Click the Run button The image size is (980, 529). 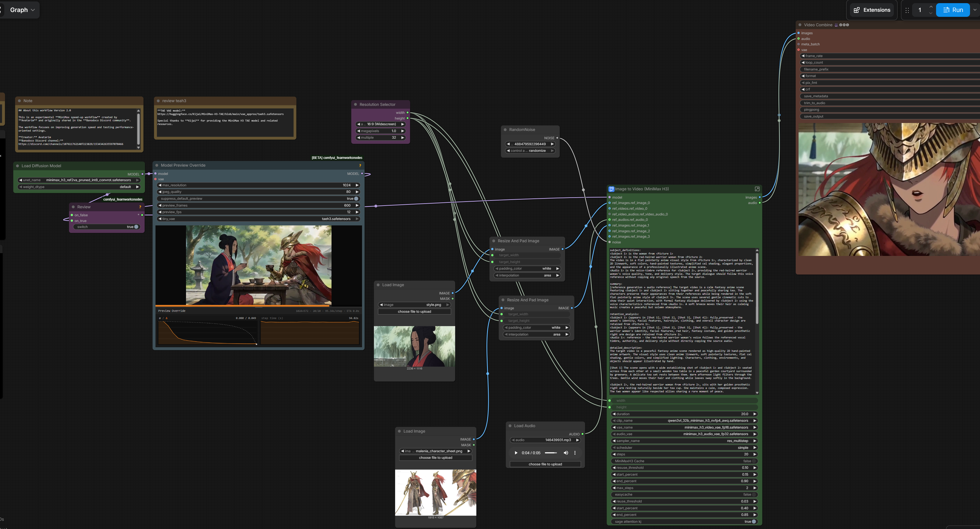coord(953,10)
